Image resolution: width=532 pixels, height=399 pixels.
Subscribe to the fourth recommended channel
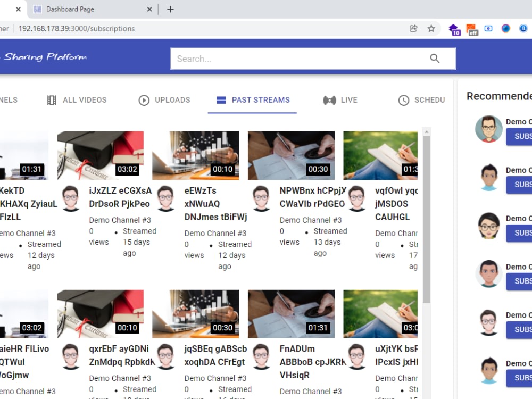pos(519,281)
